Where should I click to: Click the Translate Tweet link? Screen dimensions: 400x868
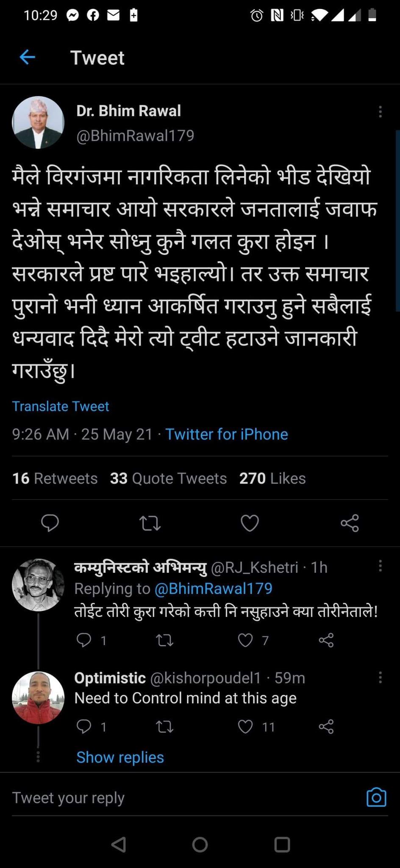(61, 406)
